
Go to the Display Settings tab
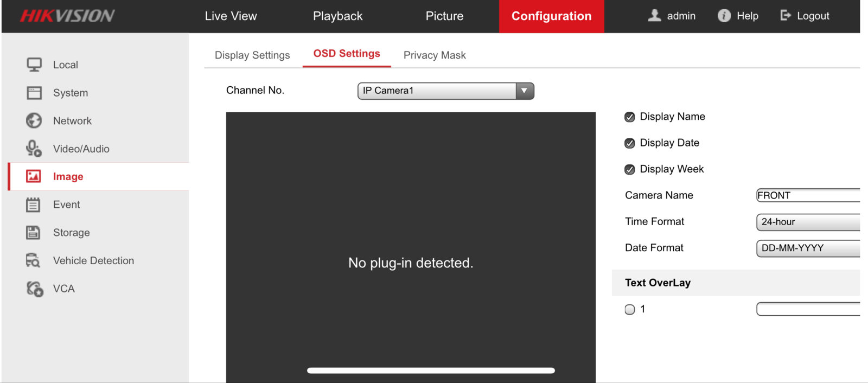252,55
